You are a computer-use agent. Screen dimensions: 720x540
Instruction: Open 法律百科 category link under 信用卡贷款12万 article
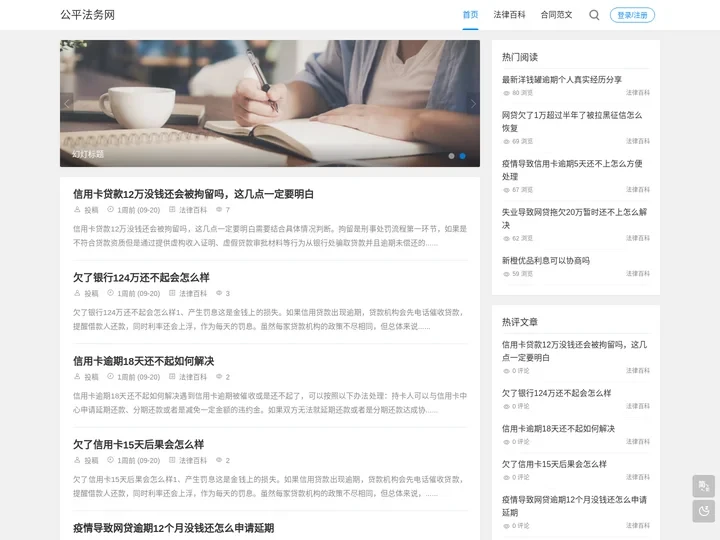tap(193, 210)
